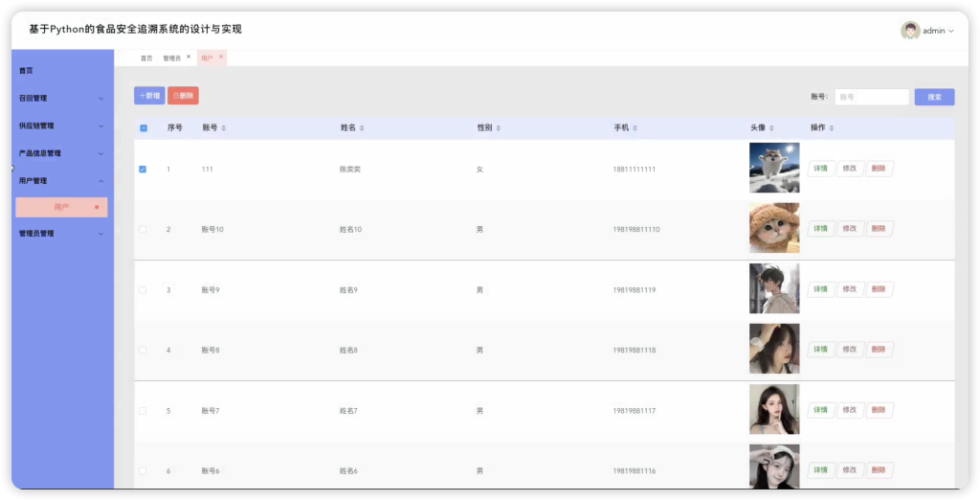
Task: Expand the 供应链管理 sidebar menu
Action: pyautogui.click(x=62, y=125)
